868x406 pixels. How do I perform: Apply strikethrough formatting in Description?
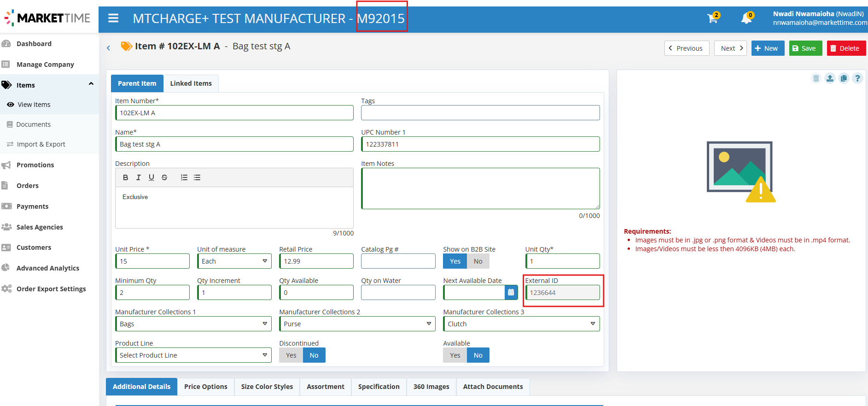[164, 177]
